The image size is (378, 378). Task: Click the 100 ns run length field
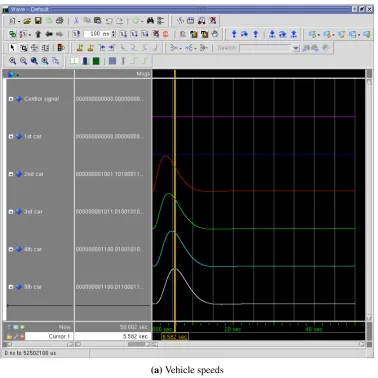[97, 34]
